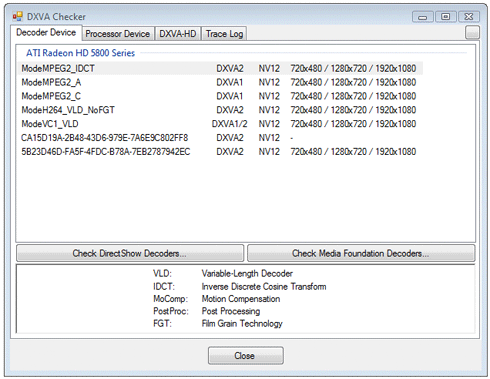490x379 pixels.
Task: Minimize the DXVA Checker window
Action: 423,17
